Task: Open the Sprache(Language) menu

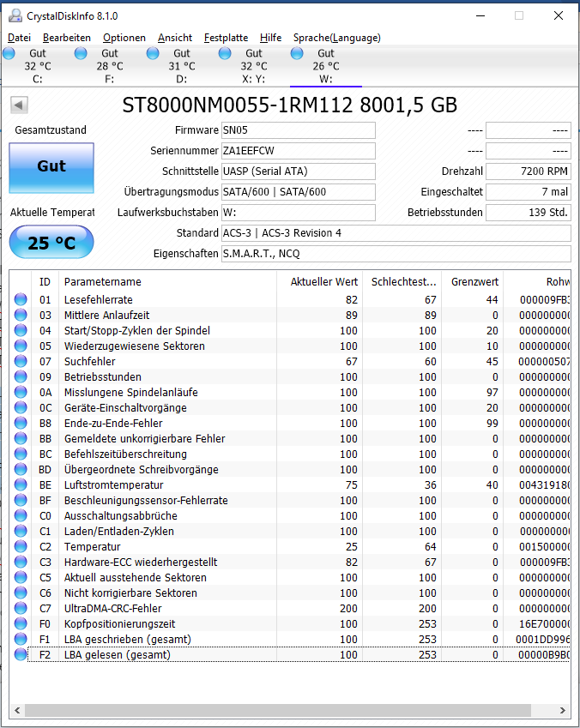Action: pos(336,38)
